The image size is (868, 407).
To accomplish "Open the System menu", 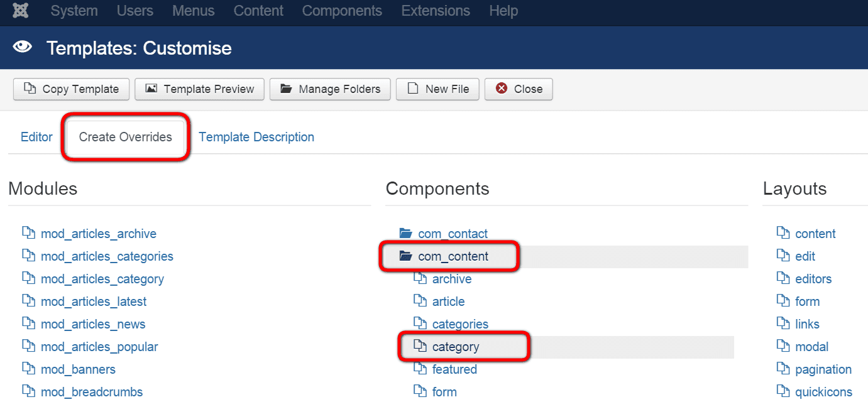I will tap(74, 11).
